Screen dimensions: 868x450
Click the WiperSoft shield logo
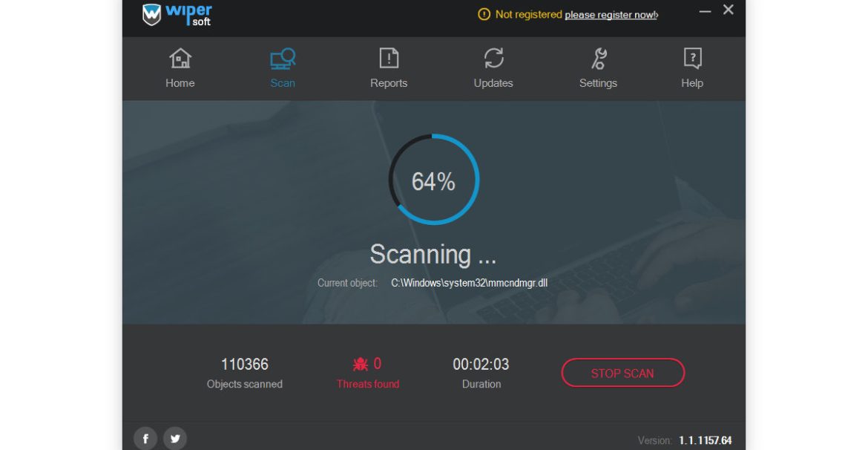point(151,14)
